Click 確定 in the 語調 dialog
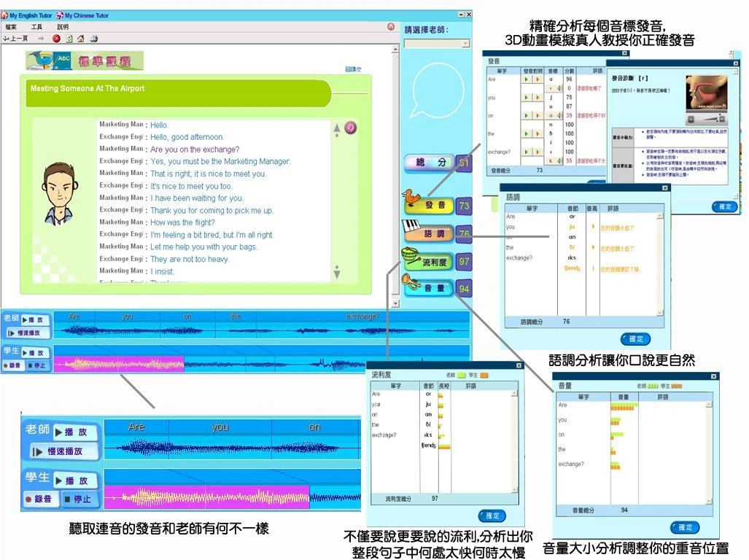749x560 pixels. pos(635,339)
